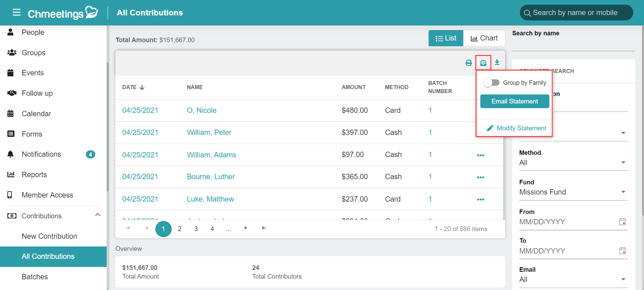Sort by the AMOUNT column header

point(354,87)
